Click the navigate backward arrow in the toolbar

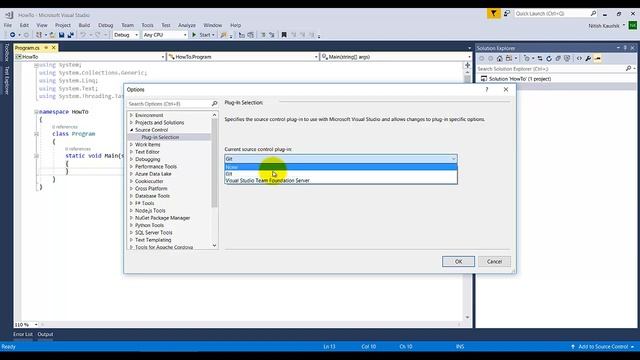click(13, 35)
